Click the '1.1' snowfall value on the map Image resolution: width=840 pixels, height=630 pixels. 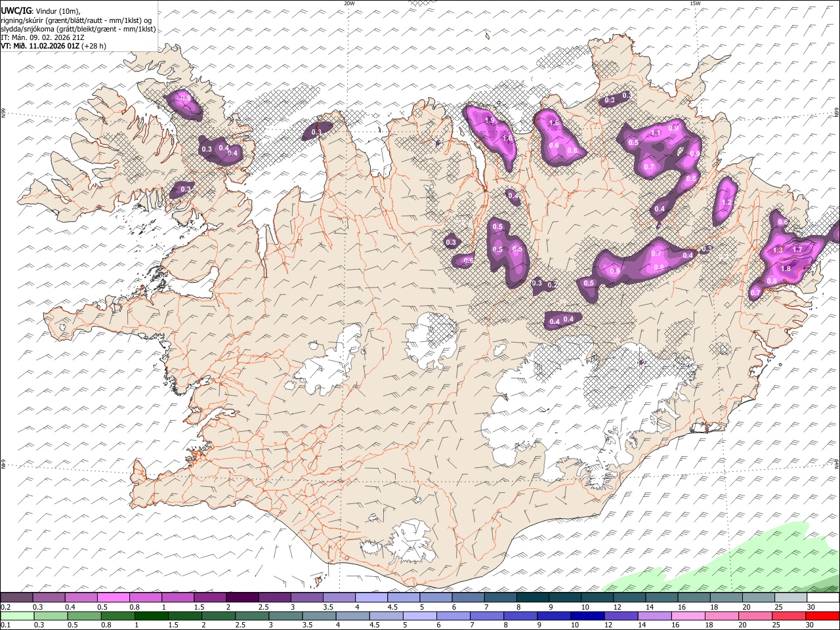click(656, 133)
